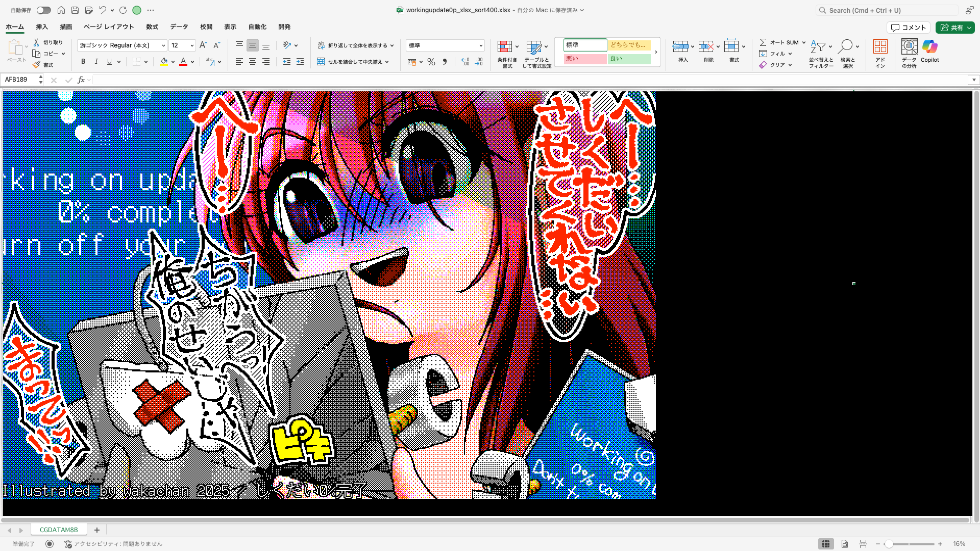Viewport: 980px width, 551px height.
Task: Decrease font size with small A icon
Action: click(216, 45)
